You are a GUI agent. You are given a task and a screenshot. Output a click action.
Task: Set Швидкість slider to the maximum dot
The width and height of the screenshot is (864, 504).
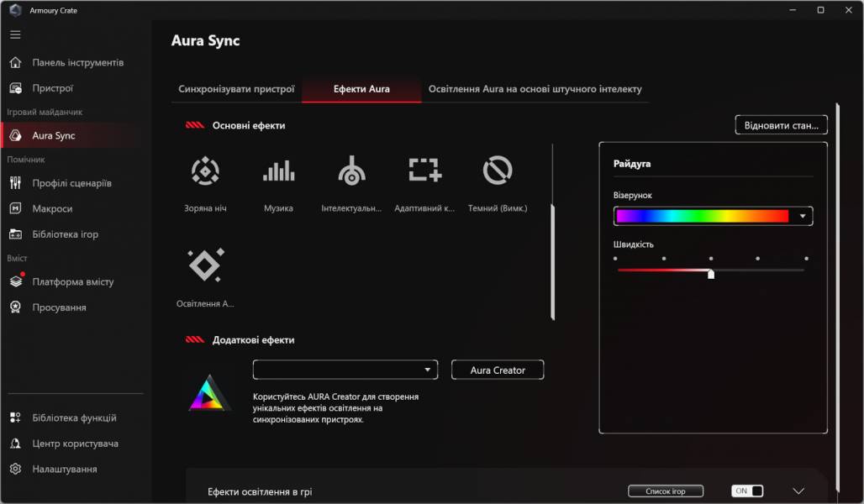(806, 259)
